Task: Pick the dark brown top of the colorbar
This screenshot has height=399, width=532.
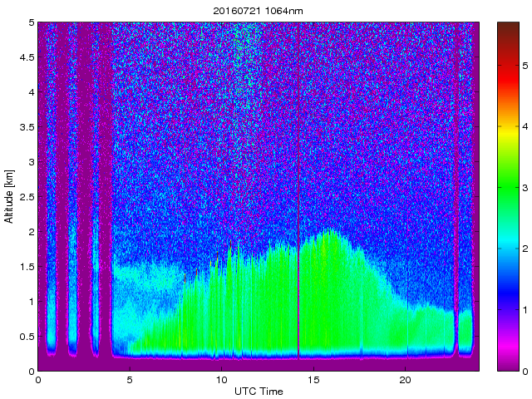Action: (x=508, y=33)
